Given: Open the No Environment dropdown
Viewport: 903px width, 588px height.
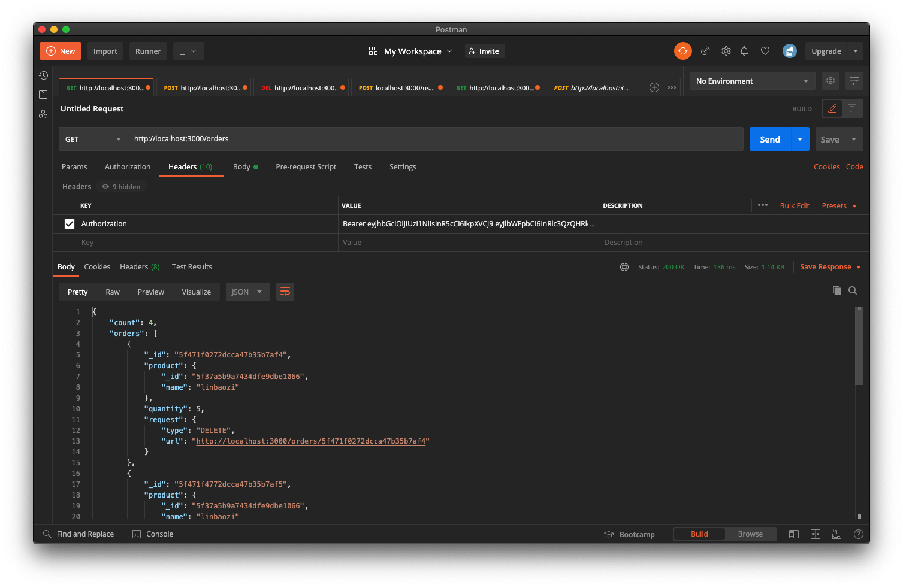Looking at the screenshot, I should point(752,81).
